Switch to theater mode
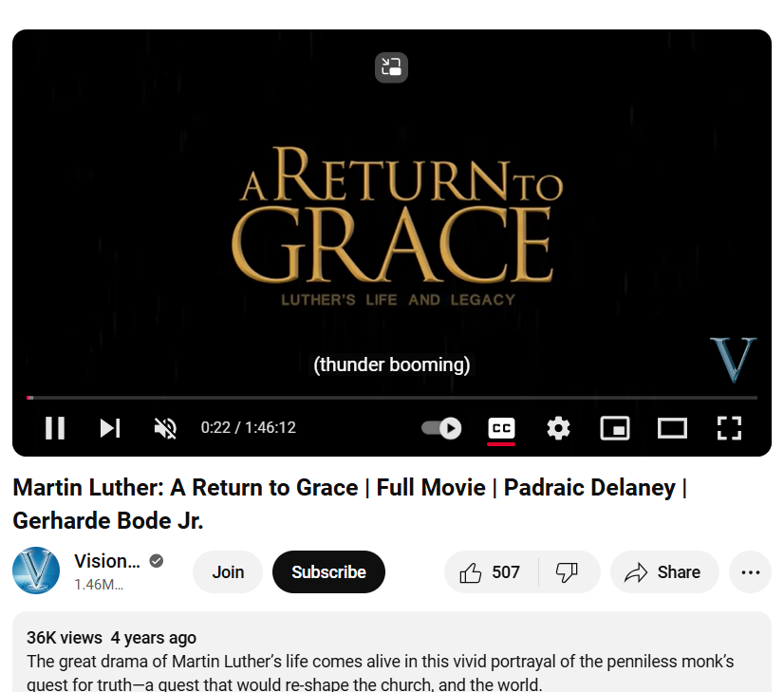 [x=672, y=428]
